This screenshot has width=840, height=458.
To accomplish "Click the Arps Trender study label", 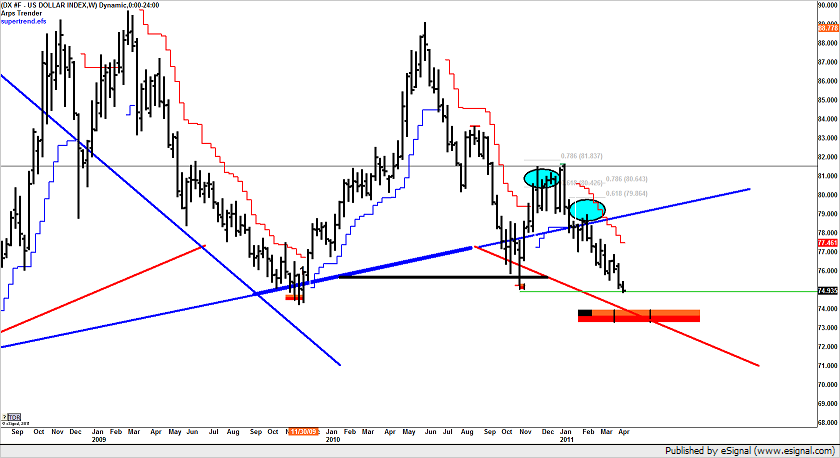I will [x=22, y=14].
